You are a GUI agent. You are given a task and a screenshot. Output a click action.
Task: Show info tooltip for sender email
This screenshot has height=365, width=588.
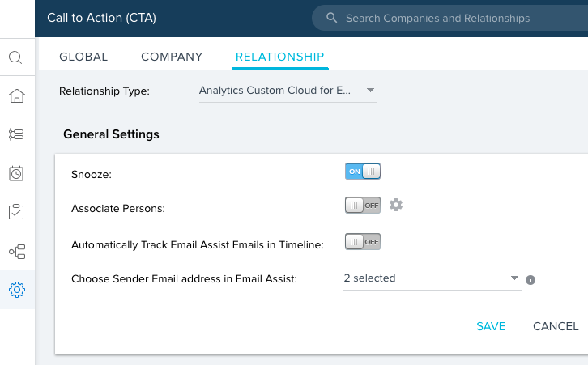click(x=530, y=280)
